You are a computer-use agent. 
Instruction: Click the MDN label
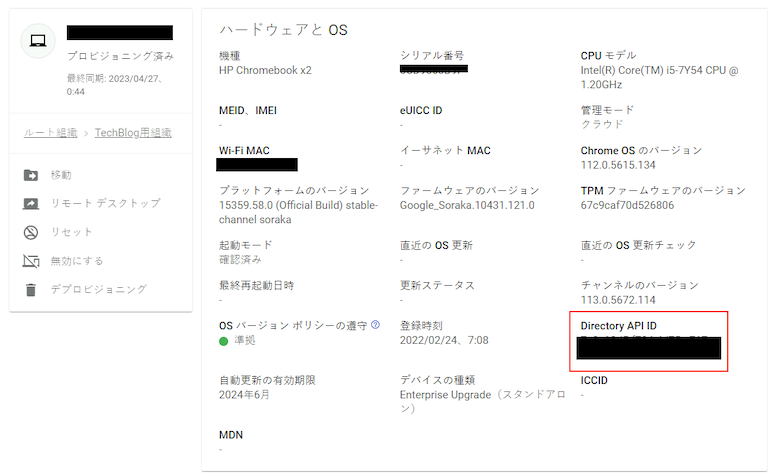point(231,435)
